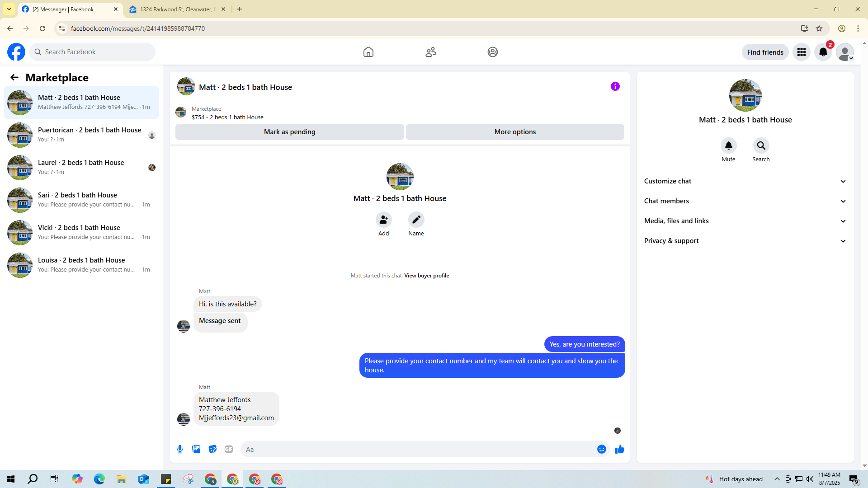Viewport: 868px width, 488px height.
Task: Switch to the 1324 Parkwood St tab
Action: pos(177,9)
